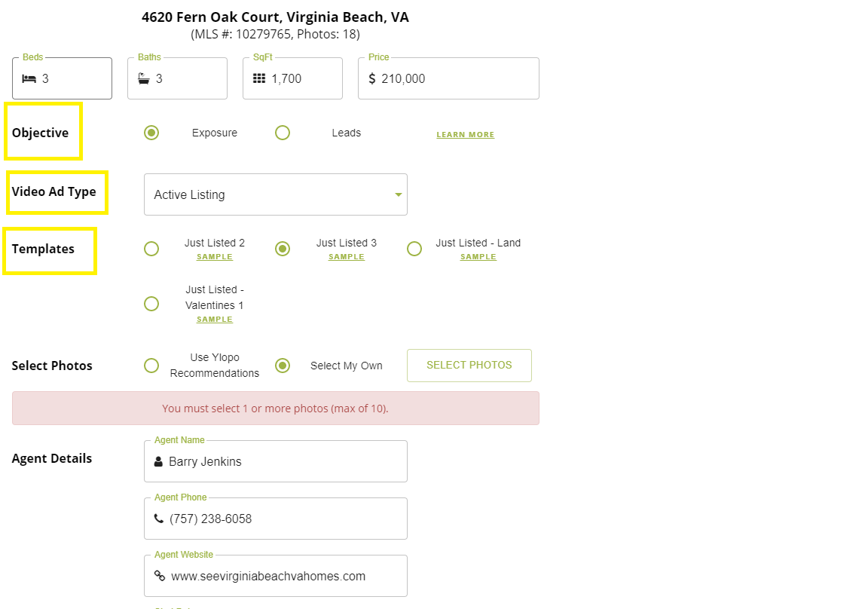Choose the Leads objective option

click(x=283, y=133)
